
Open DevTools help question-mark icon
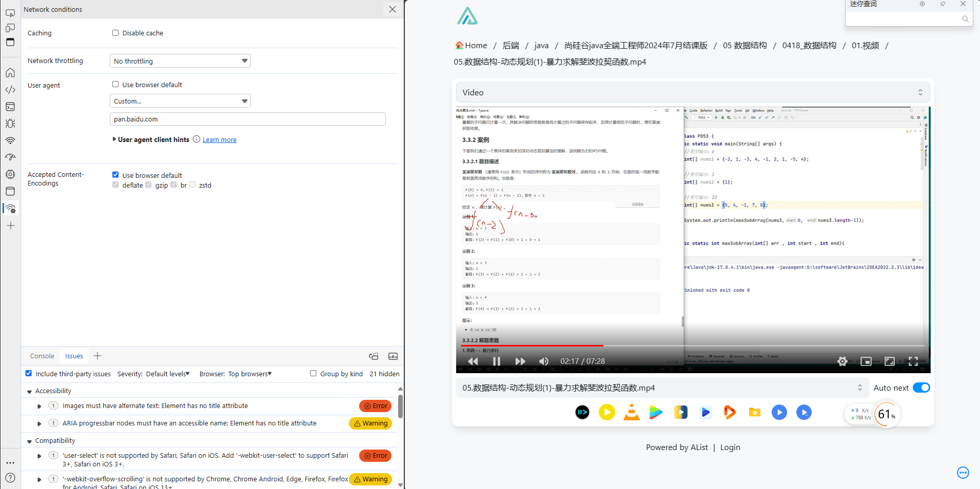coord(10,478)
